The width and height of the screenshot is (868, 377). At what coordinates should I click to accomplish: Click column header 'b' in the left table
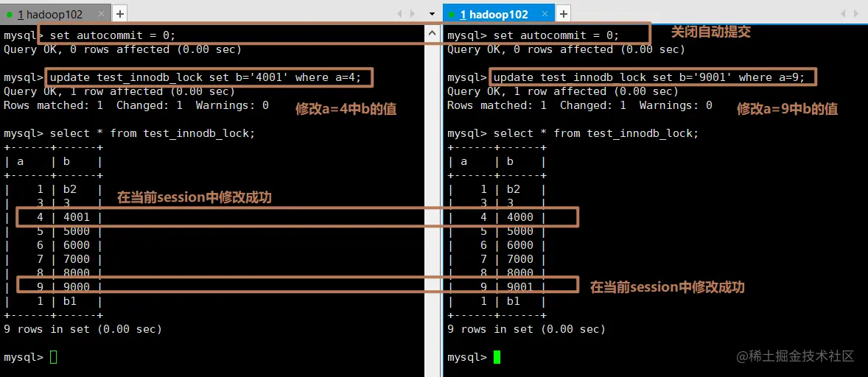67,162
